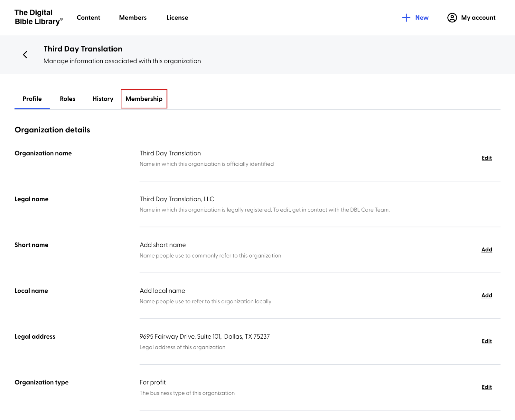515x420 pixels.
Task: Click 'Legal address of this organization' description
Action: pyautogui.click(x=183, y=347)
